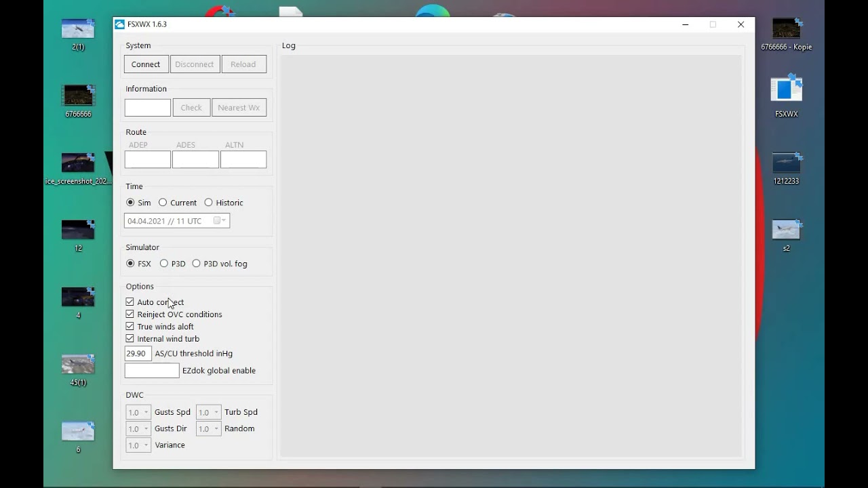Screen dimensions: 868x488
Task: Click the FSXWX title bar app icon
Action: click(x=119, y=24)
